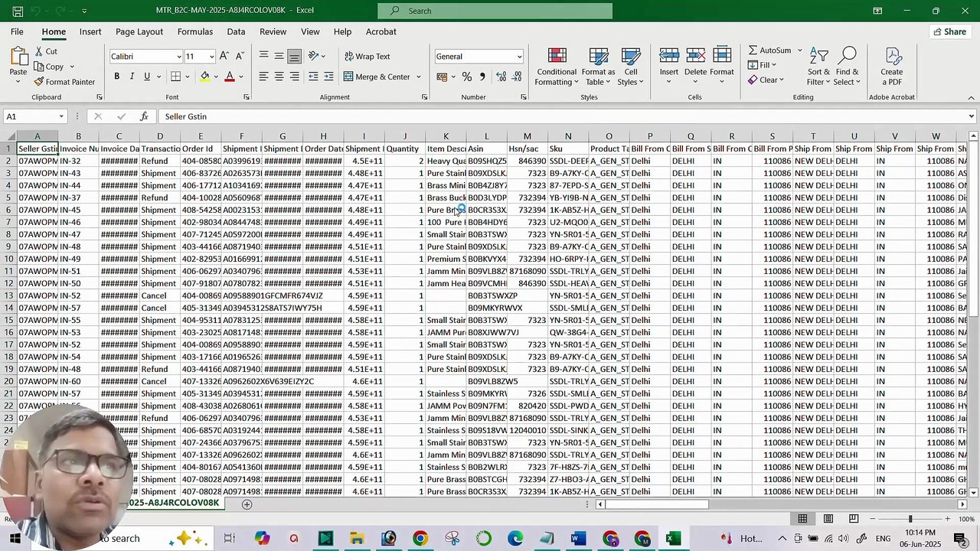Screen dimensions: 980x551
Task: Toggle Bold formatting
Action: point(116,77)
